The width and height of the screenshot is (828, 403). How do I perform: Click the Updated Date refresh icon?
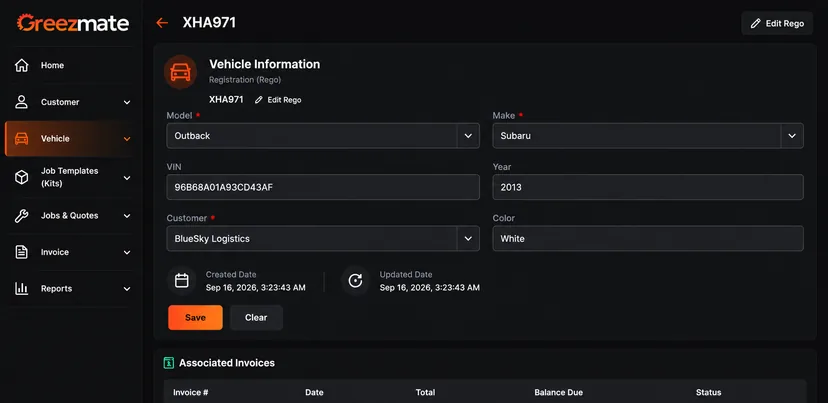pyautogui.click(x=355, y=280)
